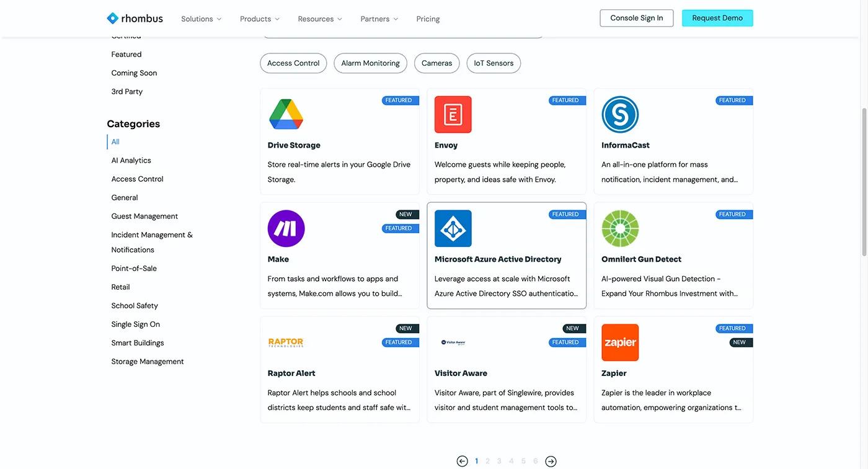Image resolution: width=868 pixels, height=469 pixels.
Task: Go to page 6 in pagination
Action: tap(536, 461)
